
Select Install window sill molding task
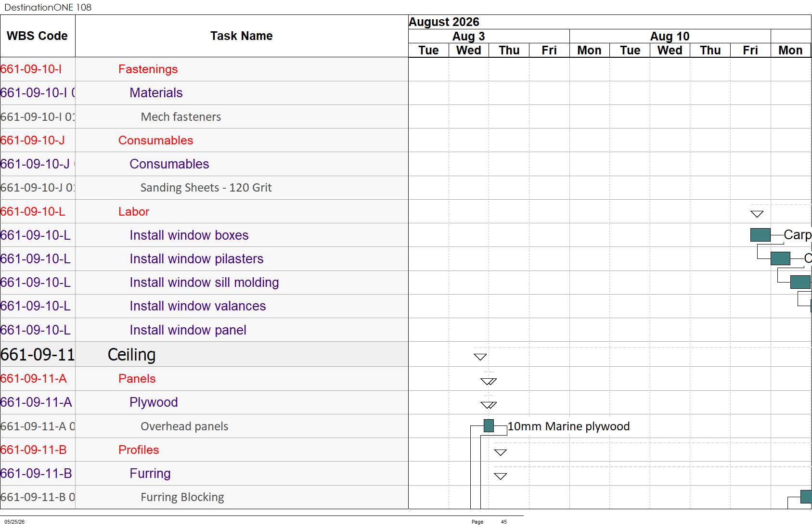[x=204, y=283]
